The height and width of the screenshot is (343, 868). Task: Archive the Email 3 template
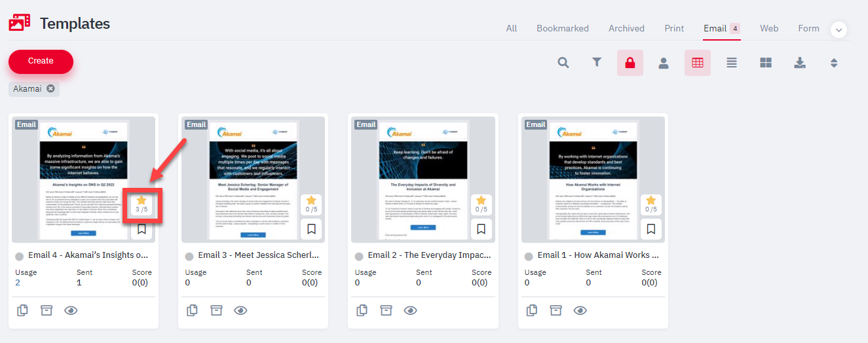tap(216, 310)
